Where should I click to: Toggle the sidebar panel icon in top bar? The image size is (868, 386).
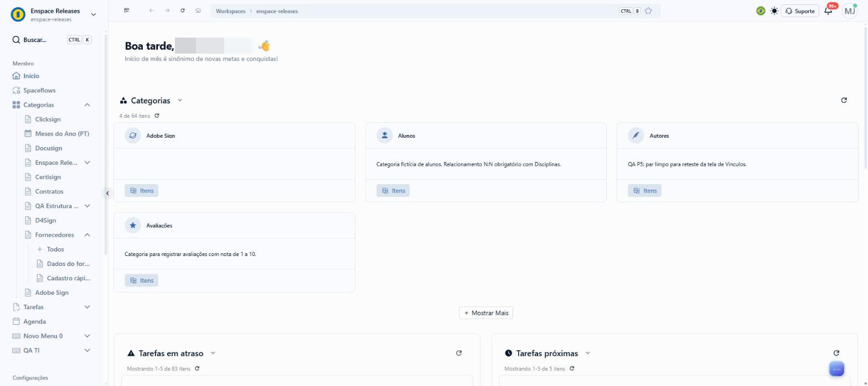tap(127, 11)
